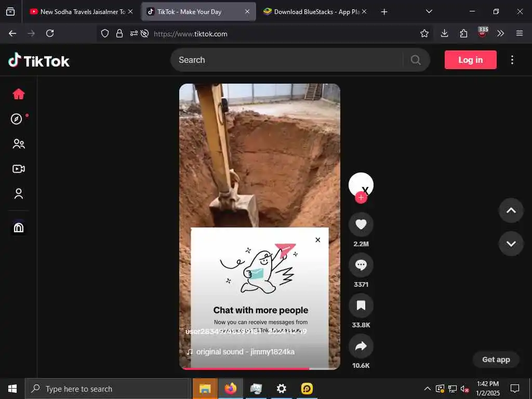Open comments via the speech bubble icon
The height and width of the screenshot is (399, 532).
point(361,264)
